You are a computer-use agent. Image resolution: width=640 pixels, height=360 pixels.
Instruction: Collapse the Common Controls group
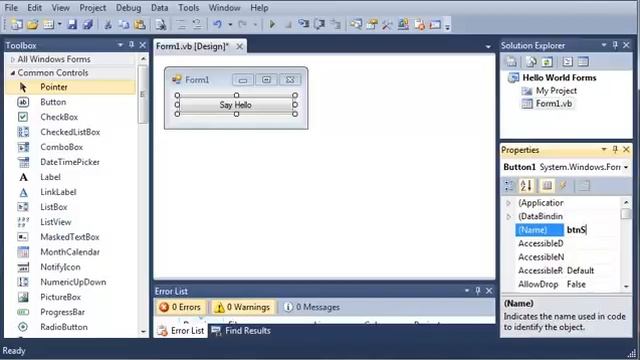point(13,73)
